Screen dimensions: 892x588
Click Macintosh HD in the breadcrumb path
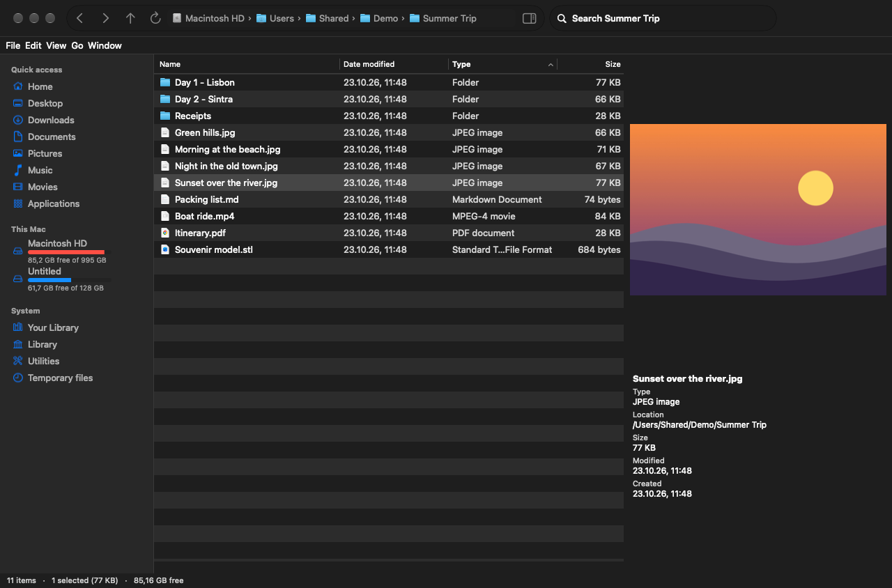tap(208, 18)
